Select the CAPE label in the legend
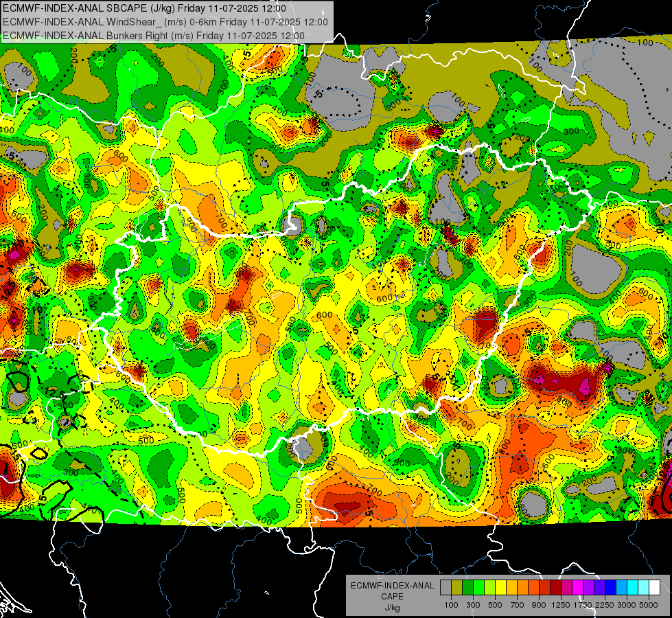 coord(392,597)
